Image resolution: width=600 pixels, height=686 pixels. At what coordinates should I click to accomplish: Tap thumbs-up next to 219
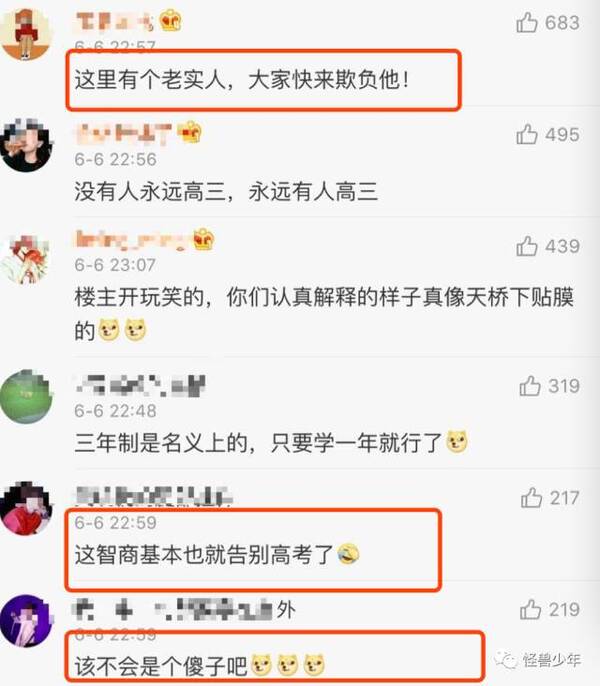530,609
